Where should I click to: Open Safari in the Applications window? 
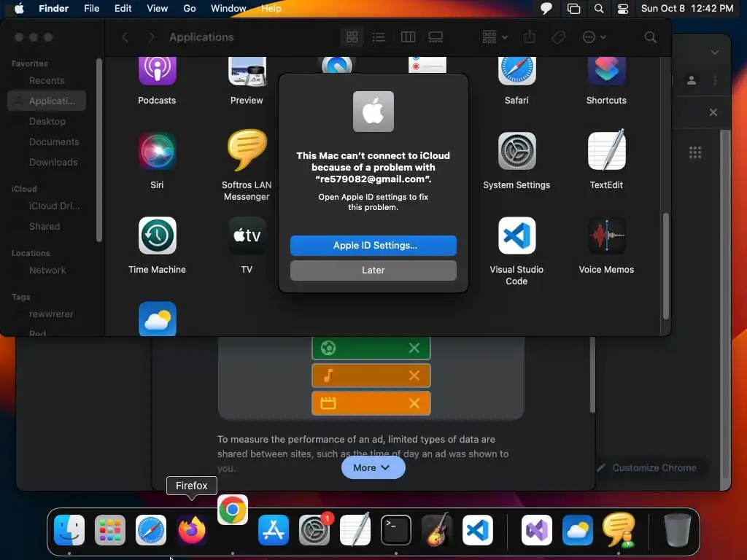[516, 71]
